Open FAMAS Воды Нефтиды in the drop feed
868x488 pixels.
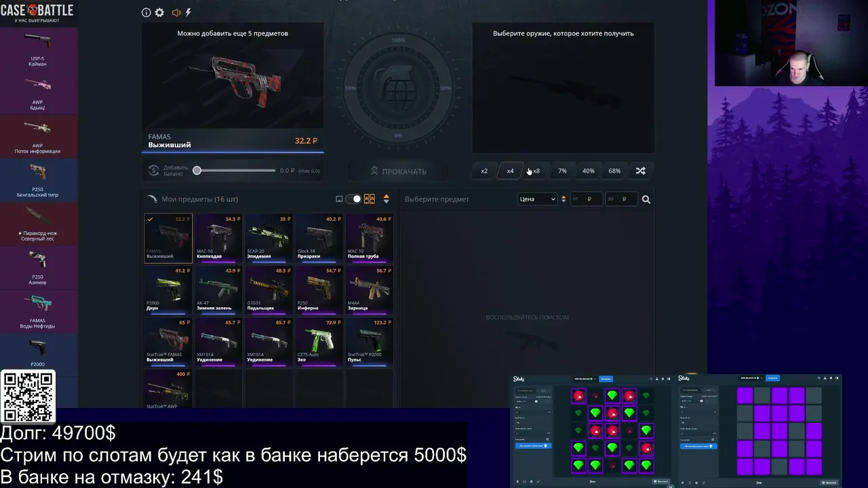[38, 311]
